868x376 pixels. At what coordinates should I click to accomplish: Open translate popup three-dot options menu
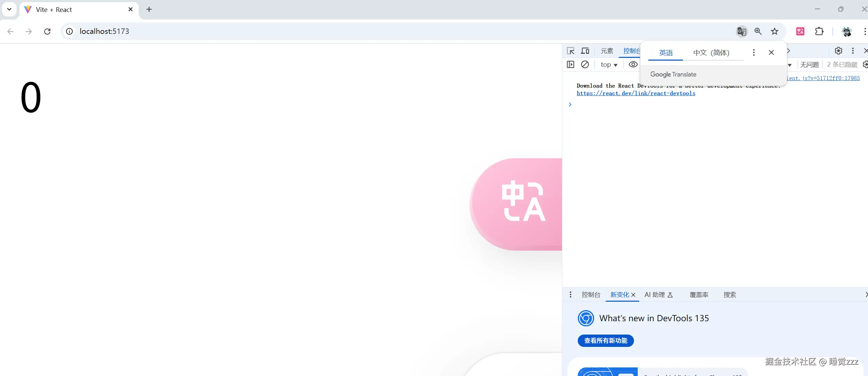click(754, 52)
